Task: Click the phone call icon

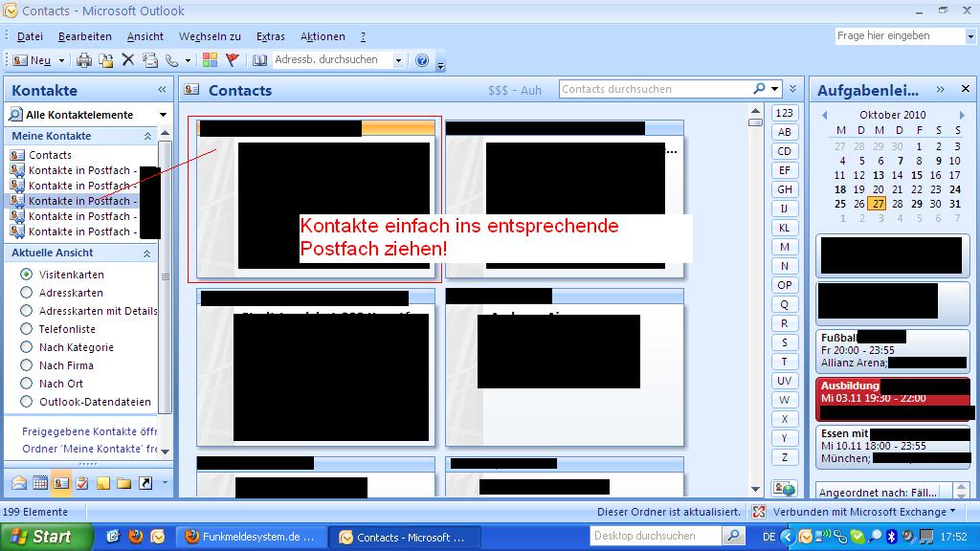Action: (x=172, y=60)
